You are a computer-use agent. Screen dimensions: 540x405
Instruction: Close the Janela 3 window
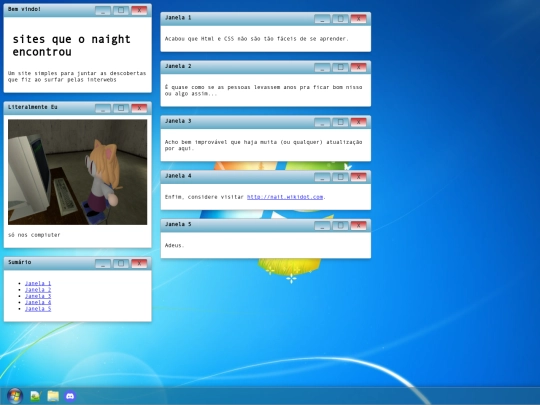click(x=359, y=122)
